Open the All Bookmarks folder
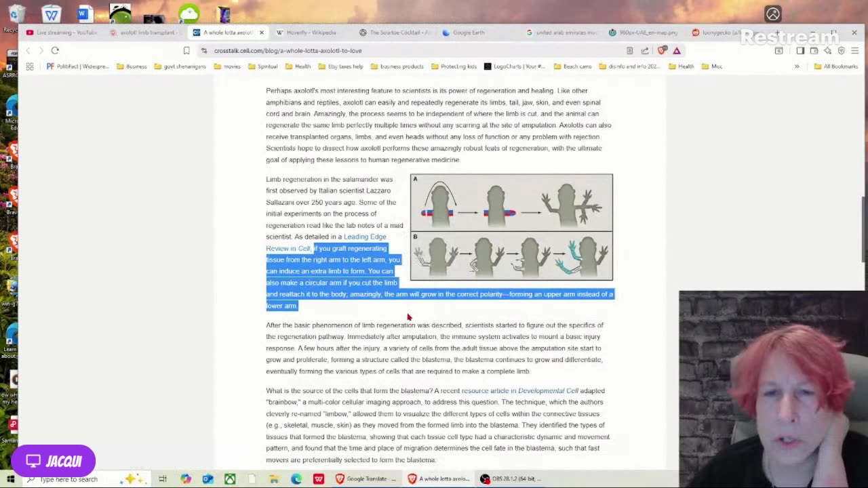Image resolution: width=868 pixels, height=488 pixels. [835, 66]
